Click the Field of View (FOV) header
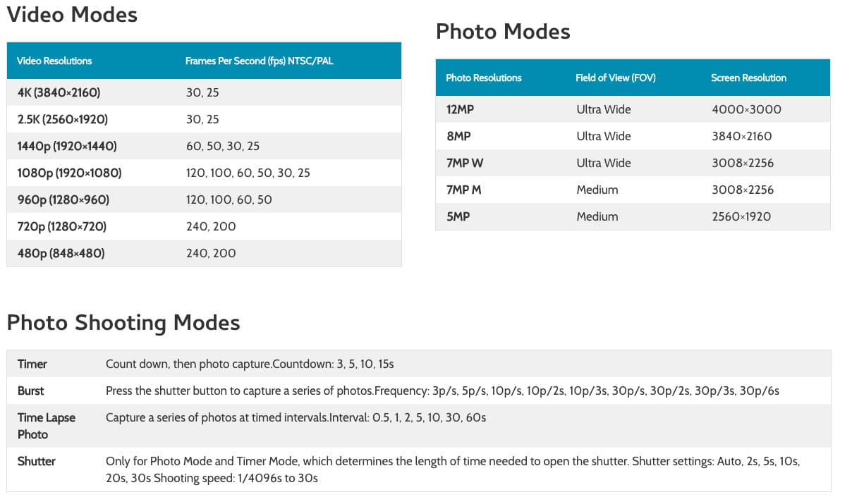 616,78
